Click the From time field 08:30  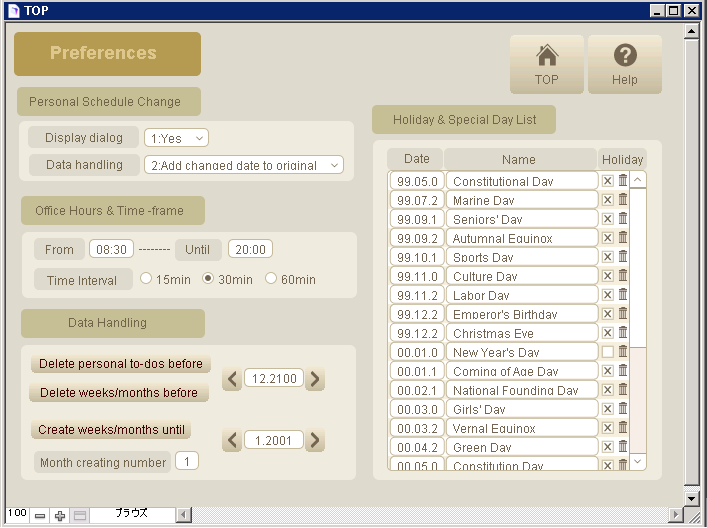pyautogui.click(x=111, y=249)
